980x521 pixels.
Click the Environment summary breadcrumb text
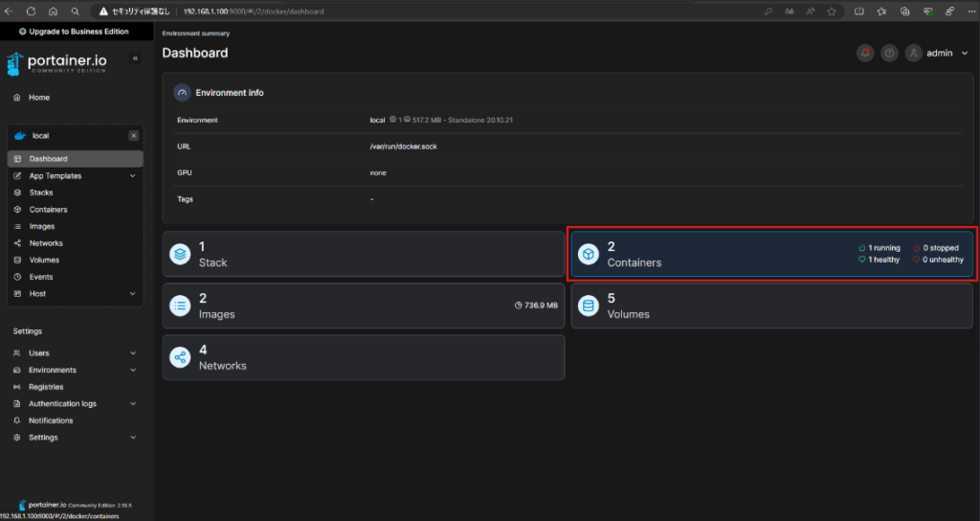(195, 34)
